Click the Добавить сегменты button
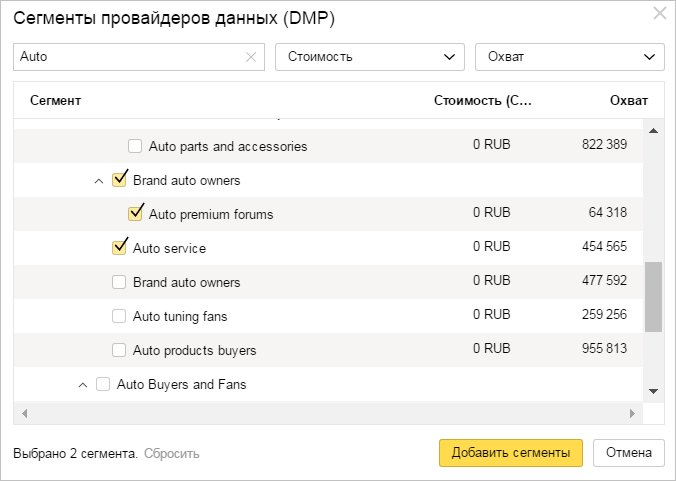Image resolution: width=676 pixels, height=481 pixels. coord(510,452)
